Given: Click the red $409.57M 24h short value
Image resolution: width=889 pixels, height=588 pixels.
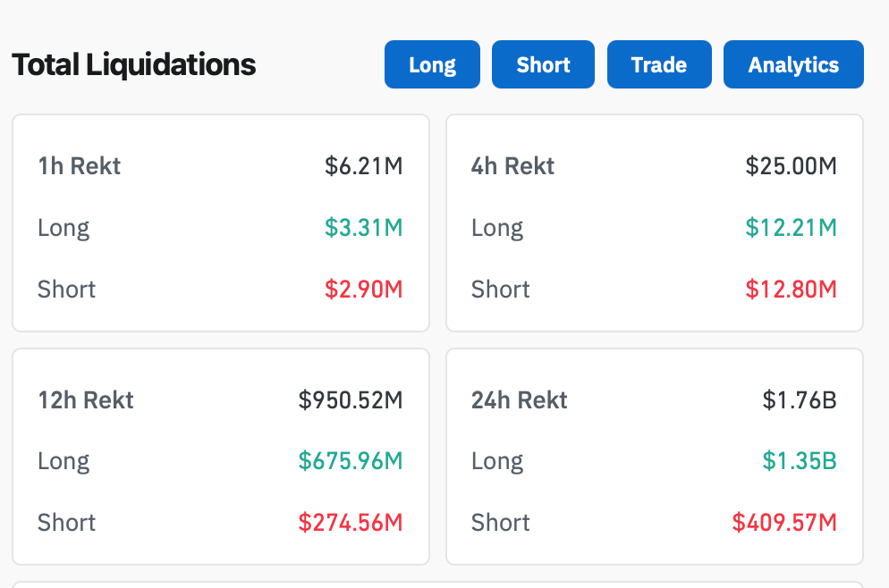Looking at the screenshot, I should coord(784,523).
